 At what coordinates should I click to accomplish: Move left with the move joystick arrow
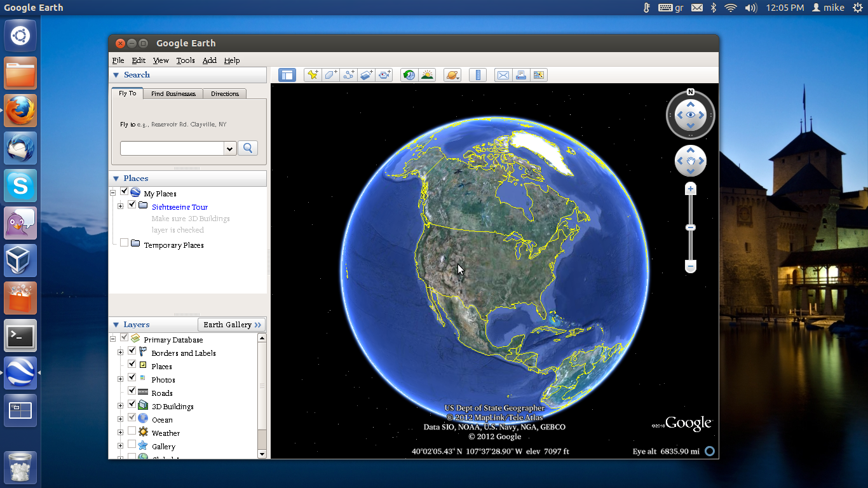coord(680,161)
